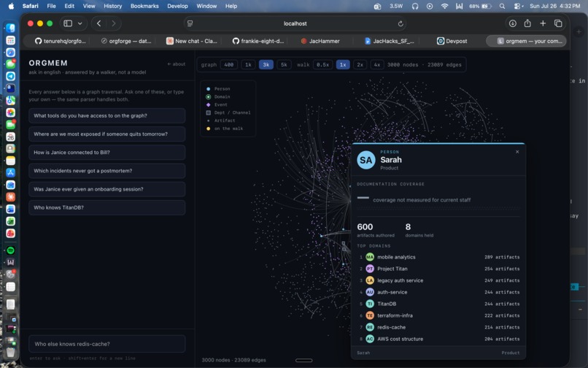Click the battery status indicator
Screen dimensions: 588x368
coord(480,6)
